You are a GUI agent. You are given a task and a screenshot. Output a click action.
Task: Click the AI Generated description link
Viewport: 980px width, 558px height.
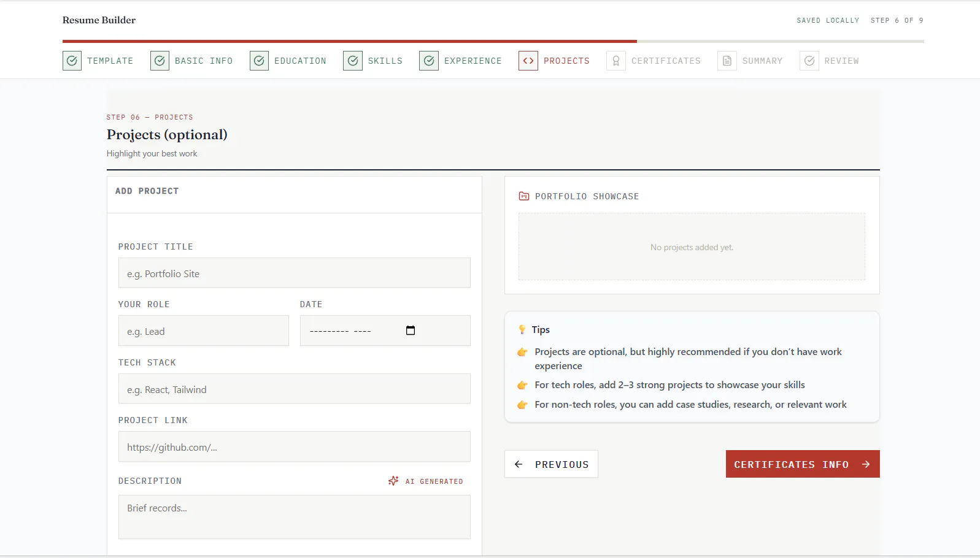[426, 481]
